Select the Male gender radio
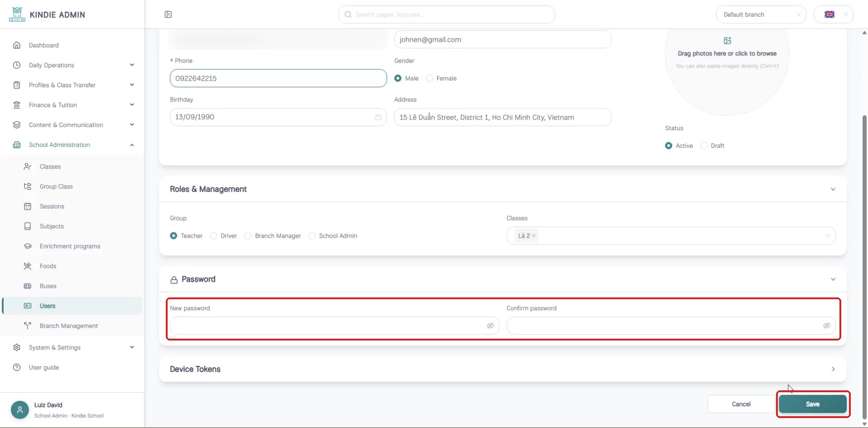868x428 pixels. coord(398,78)
